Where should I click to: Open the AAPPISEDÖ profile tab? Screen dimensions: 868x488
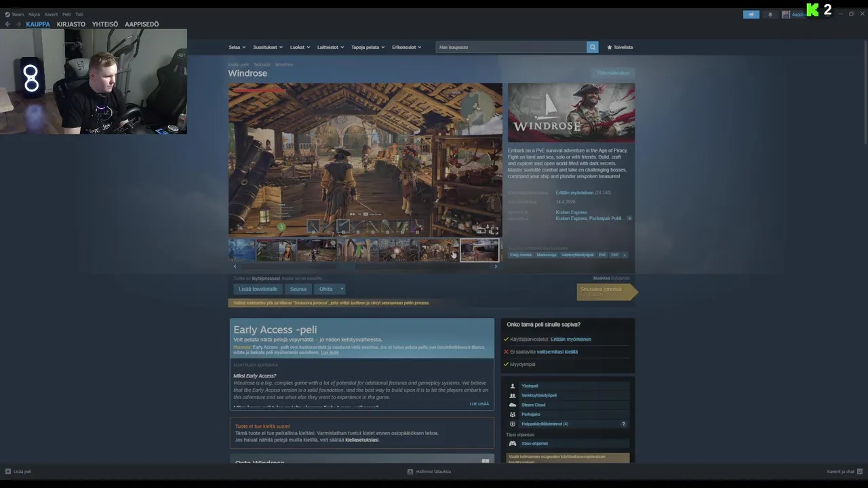tap(142, 24)
